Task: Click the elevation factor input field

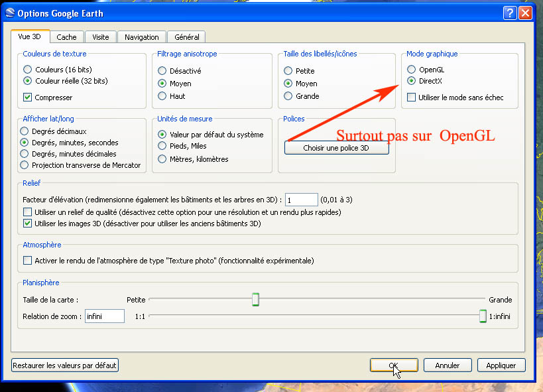Action: pos(301,200)
